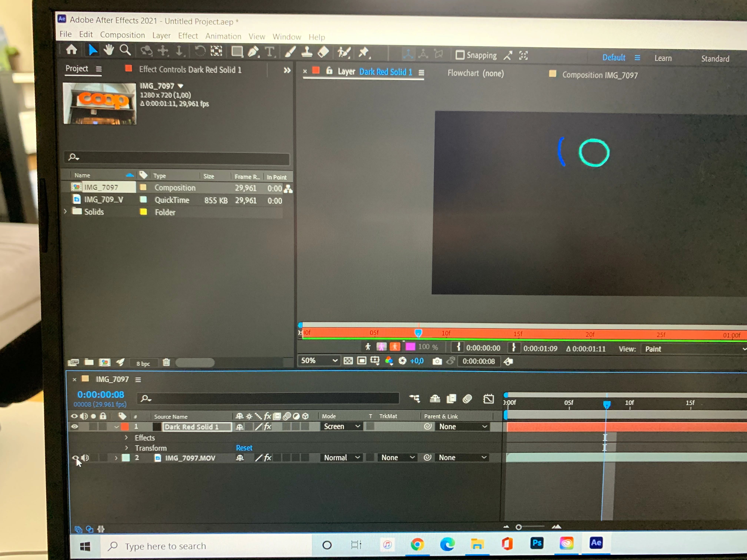Hide the Dark Red Solid 1 layer

[75, 427]
